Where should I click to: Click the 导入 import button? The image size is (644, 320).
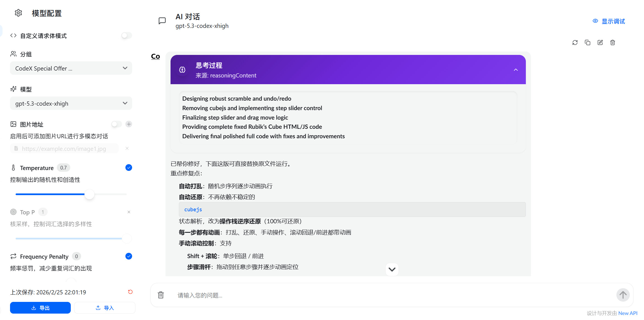(x=105, y=308)
